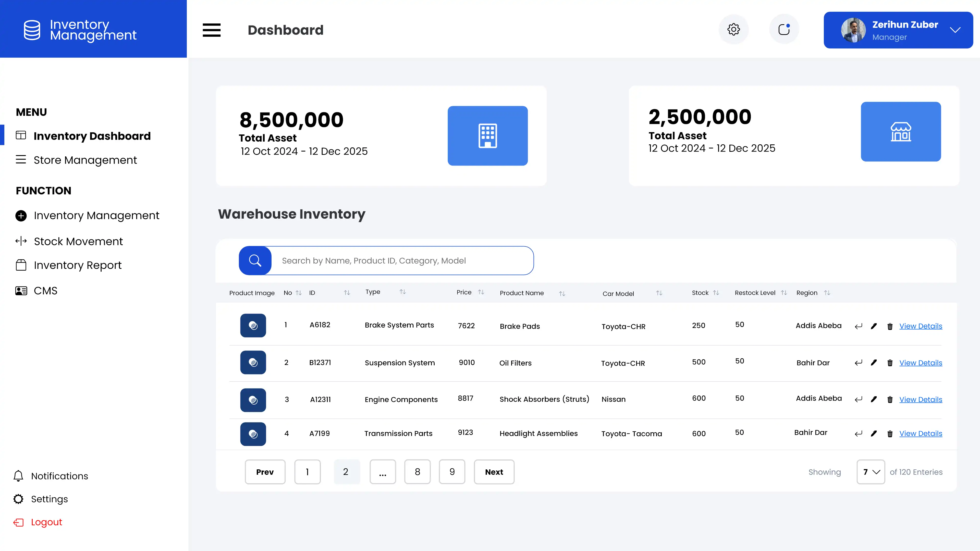The image size is (980, 551).
Task: Click the store icon on second asset card
Action: 900,132
